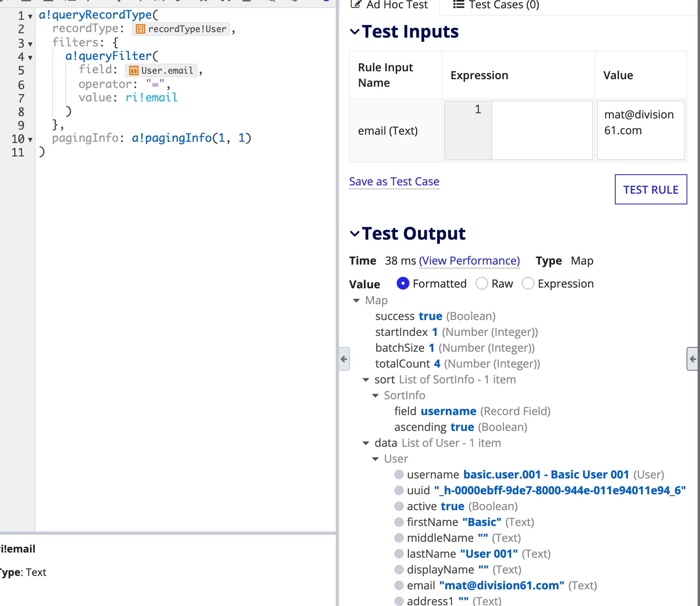Click the ri!email heading in the bottom panel
700x606 pixels.
coord(18,549)
